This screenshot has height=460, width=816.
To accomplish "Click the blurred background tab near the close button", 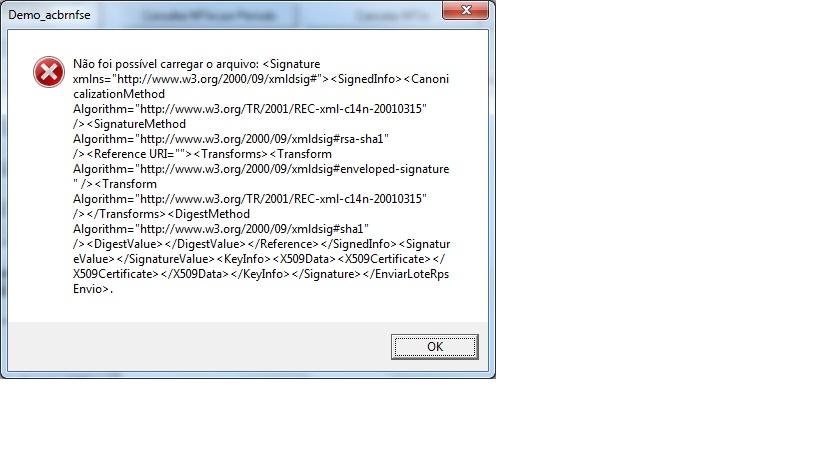I will 393,16.
